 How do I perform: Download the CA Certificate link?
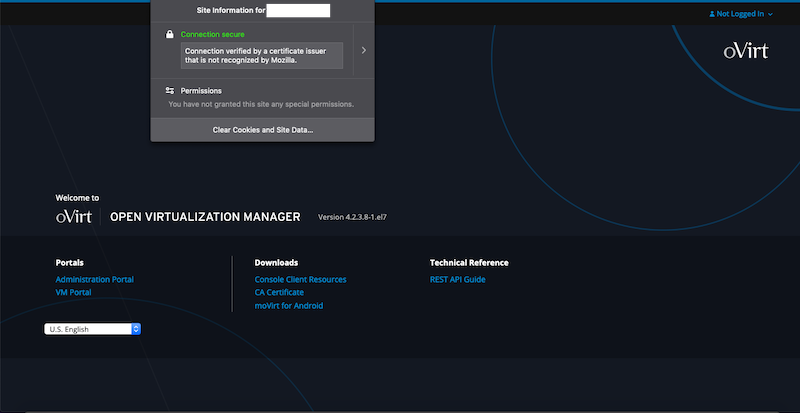click(279, 293)
